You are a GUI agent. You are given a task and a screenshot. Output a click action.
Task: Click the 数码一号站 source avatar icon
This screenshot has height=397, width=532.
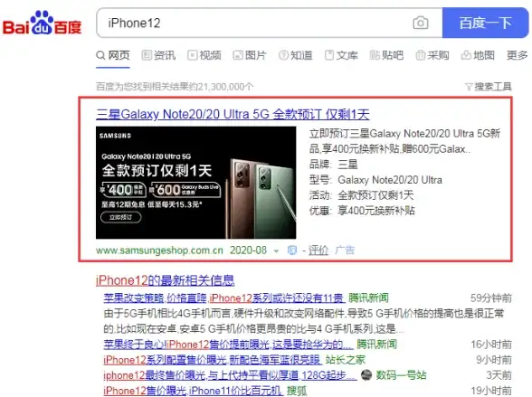click(366, 375)
